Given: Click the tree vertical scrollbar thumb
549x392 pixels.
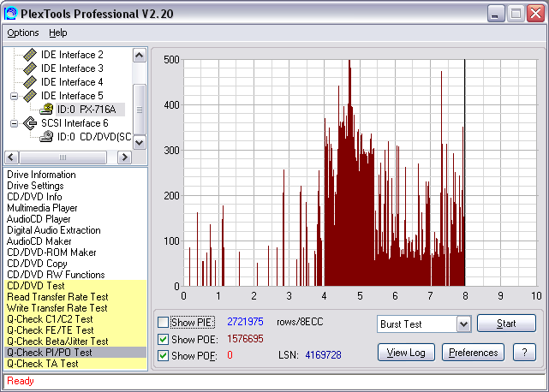Looking at the screenshot, I should [140, 110].
